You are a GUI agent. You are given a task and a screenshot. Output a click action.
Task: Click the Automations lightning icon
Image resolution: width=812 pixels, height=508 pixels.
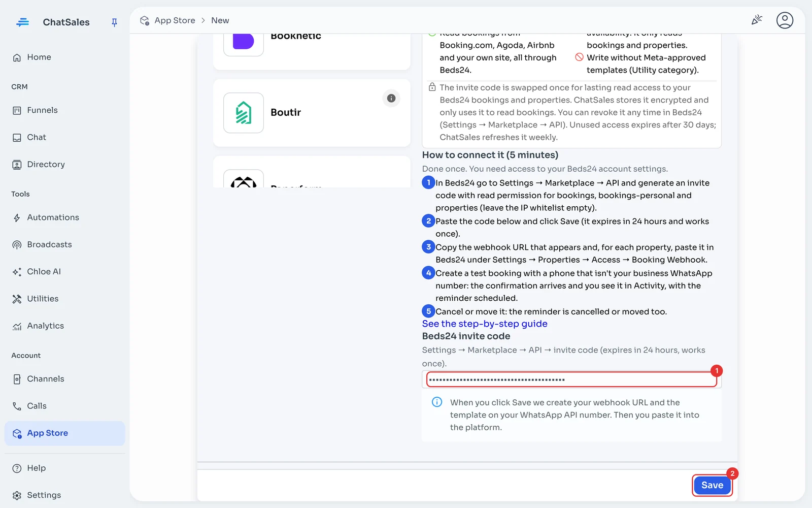tap(17, 218)
